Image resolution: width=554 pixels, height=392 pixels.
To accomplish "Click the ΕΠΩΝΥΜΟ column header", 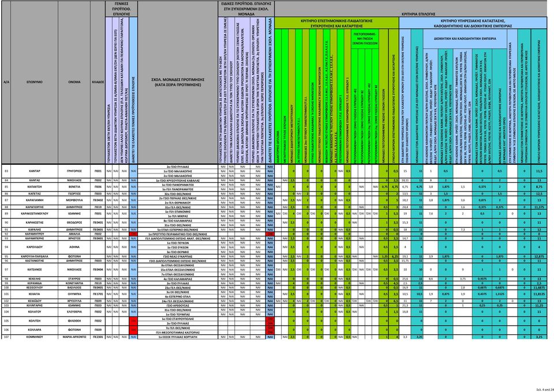I will (34, 82).
